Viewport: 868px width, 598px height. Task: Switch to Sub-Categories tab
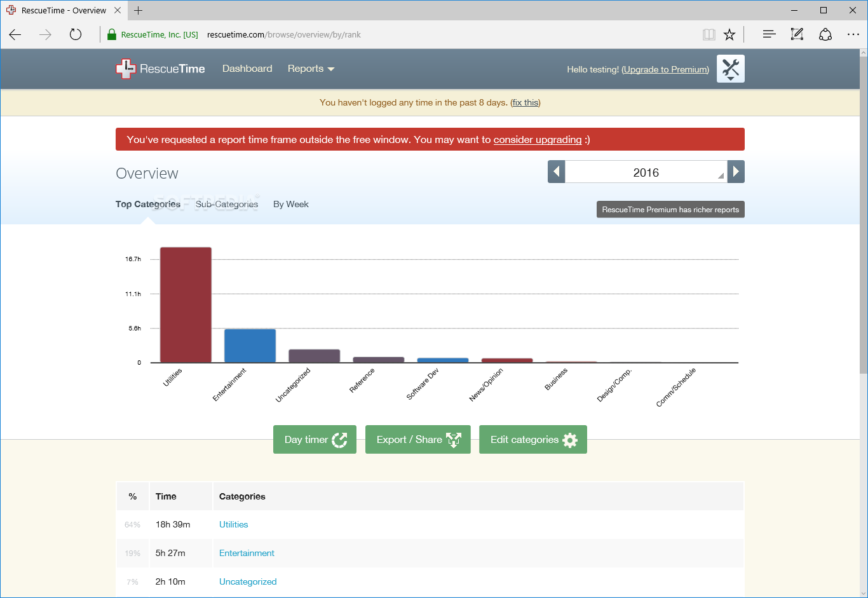pos(227,204)
